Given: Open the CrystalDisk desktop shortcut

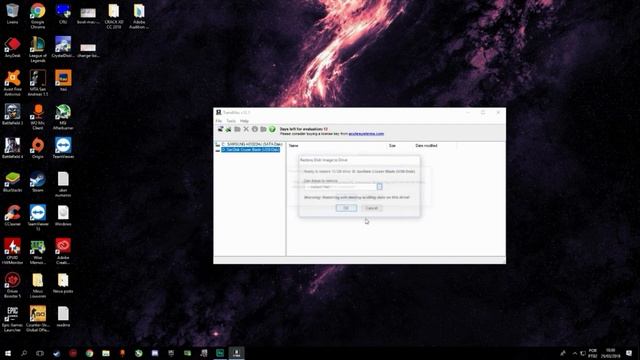Looking at the screenshot, I should [63, 47].
